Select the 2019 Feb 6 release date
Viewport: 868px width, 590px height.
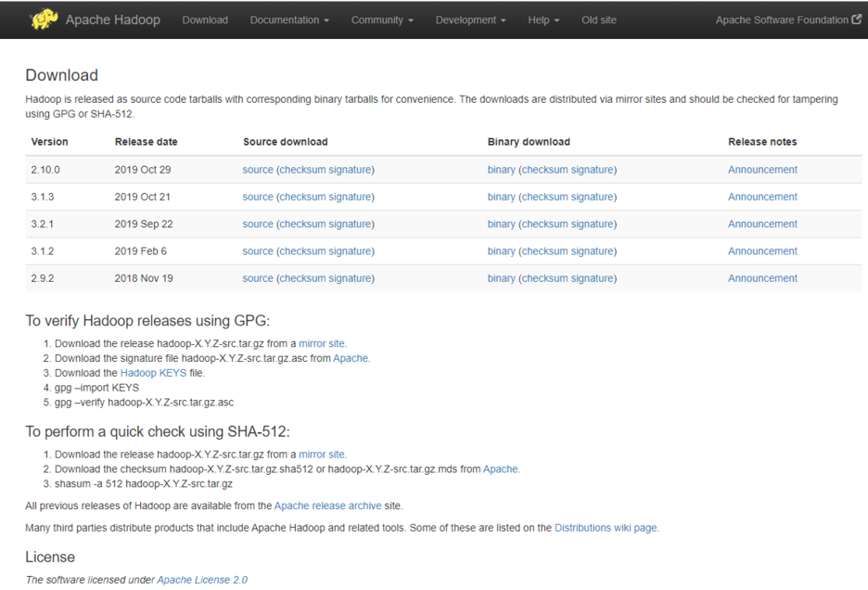pyautogui.click(x=141, y=251)
